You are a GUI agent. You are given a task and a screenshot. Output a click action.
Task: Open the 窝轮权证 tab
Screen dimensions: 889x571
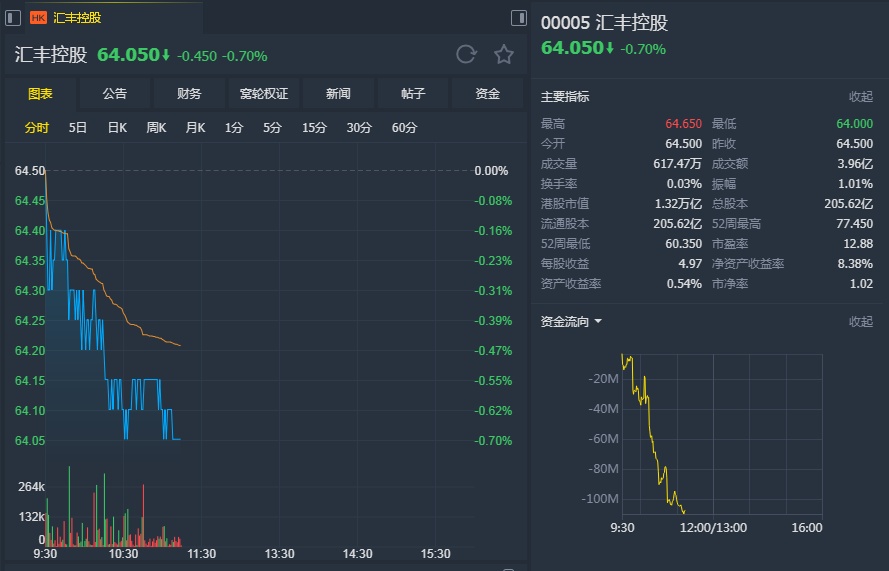click(264, 94)
